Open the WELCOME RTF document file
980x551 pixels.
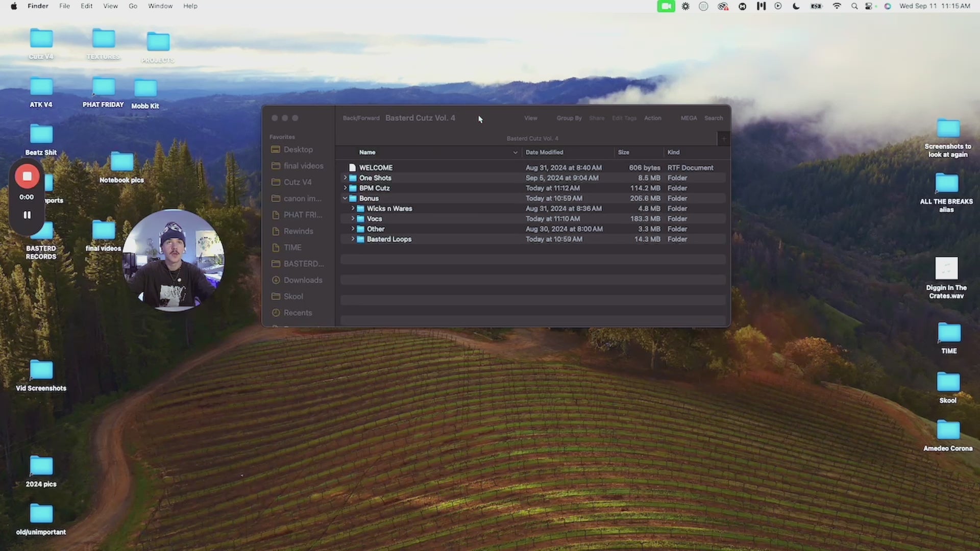[x=376, y=167]
